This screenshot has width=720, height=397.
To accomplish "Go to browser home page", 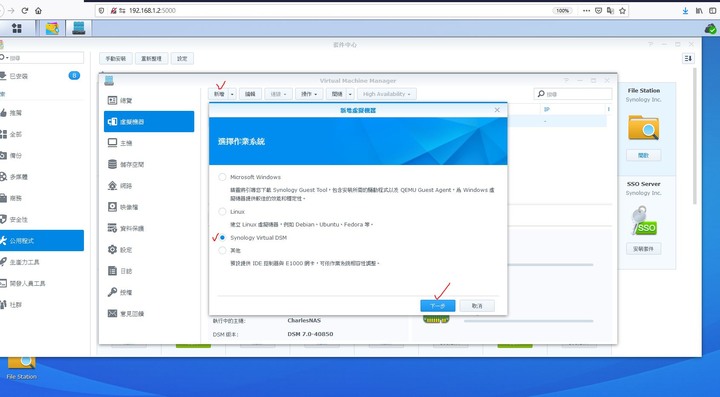I will tap(39, 11).
